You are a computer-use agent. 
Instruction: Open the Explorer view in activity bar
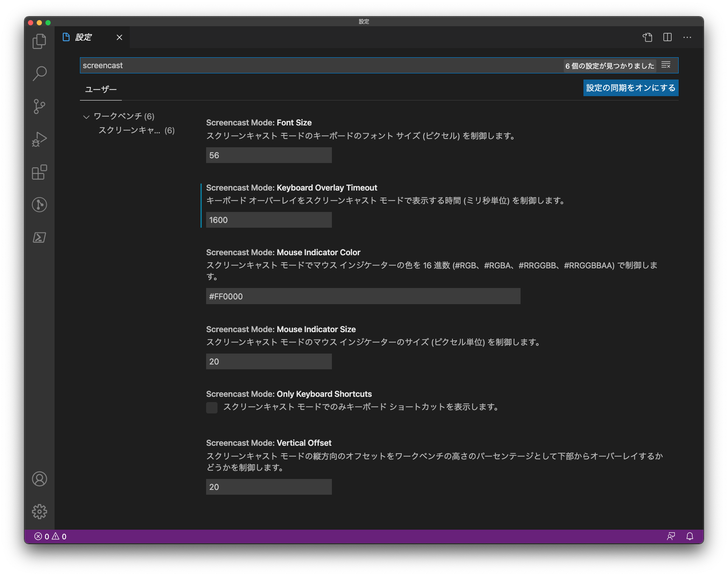pos(39,41)
